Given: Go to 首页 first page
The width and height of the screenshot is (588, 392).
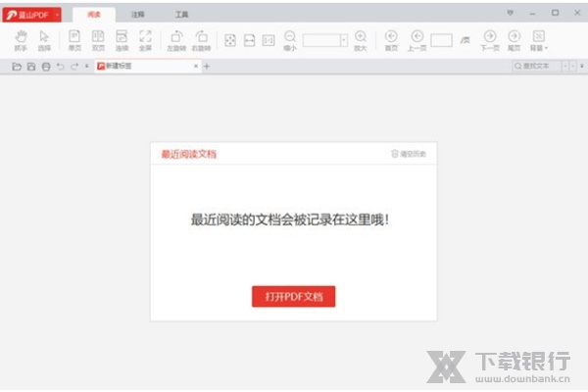Looking at the screenshot, I should tap(391, 40).
